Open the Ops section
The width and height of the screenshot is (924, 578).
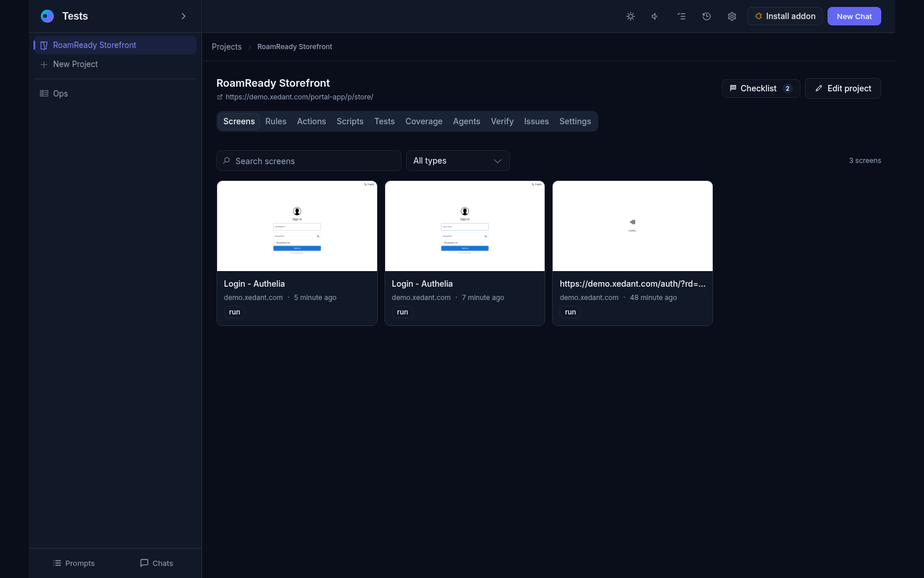coord(115,94)
